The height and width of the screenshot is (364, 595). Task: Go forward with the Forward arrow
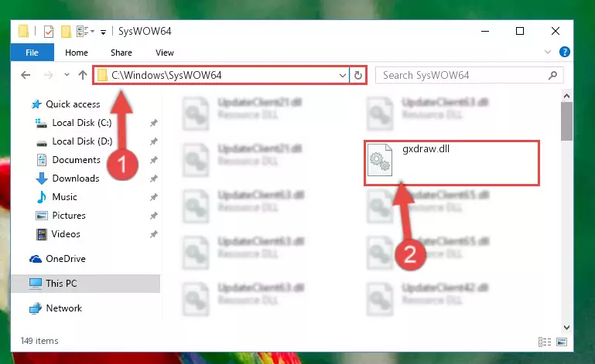[x=48, y=75]
